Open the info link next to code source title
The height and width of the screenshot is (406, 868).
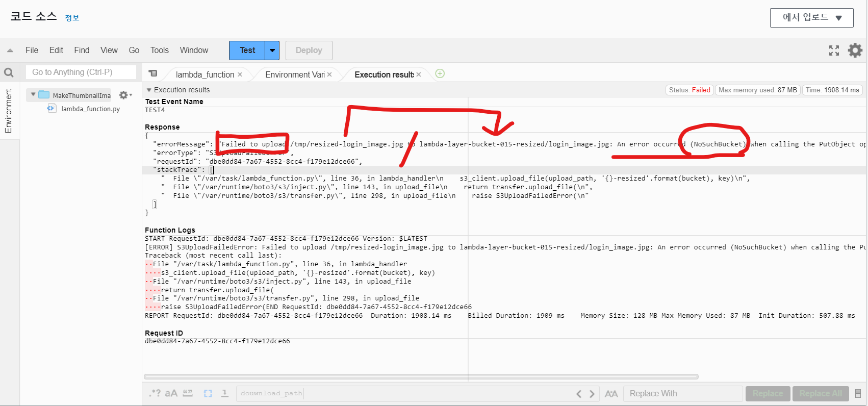pos(72,18)
